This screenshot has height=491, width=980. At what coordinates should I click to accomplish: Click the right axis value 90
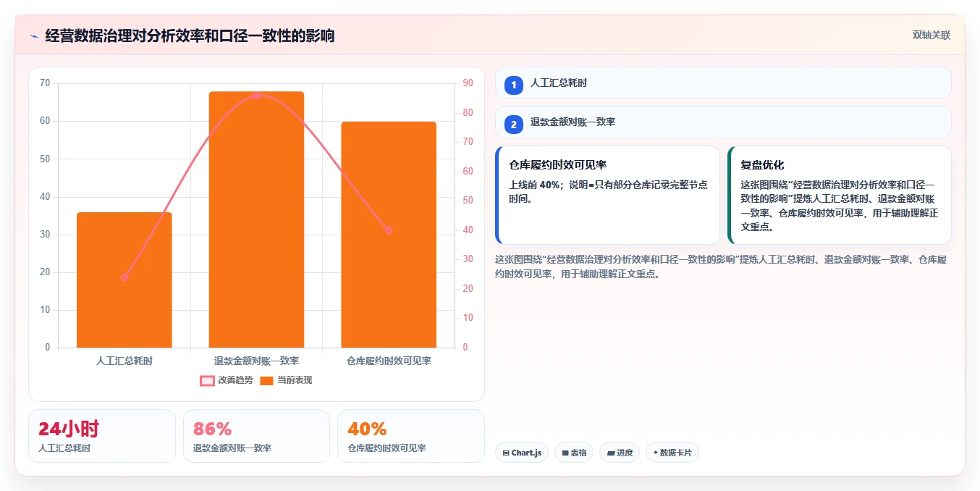468,83
